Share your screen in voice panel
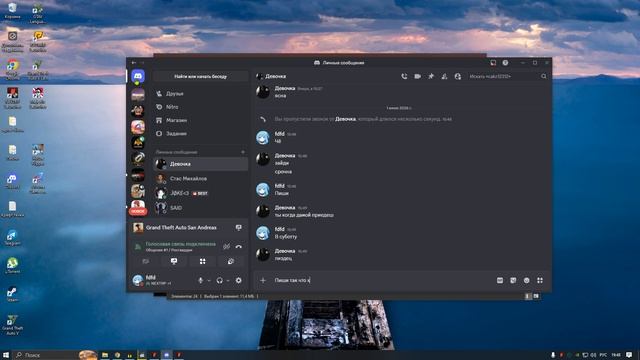This screenshot has height=360, width=640. point(174,261)
